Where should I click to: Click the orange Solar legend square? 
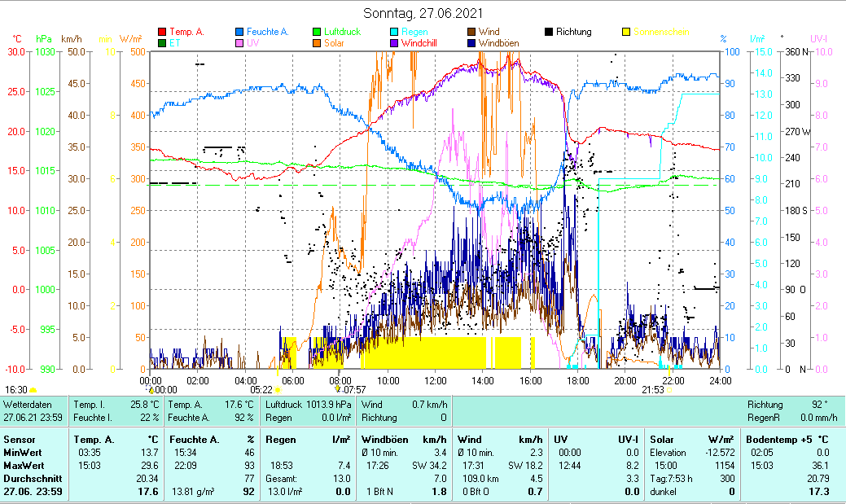coord(318,43)
